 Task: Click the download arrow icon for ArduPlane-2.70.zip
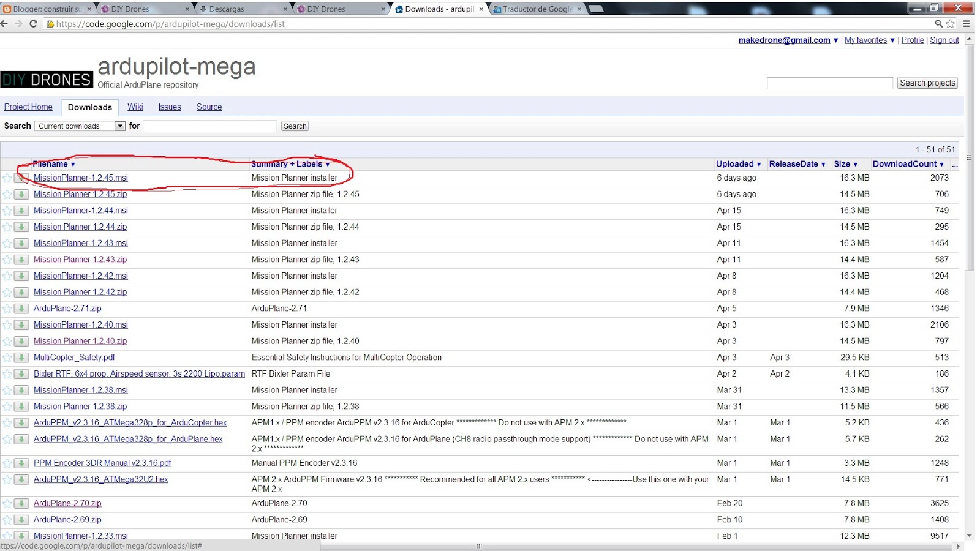pos(21,504)
